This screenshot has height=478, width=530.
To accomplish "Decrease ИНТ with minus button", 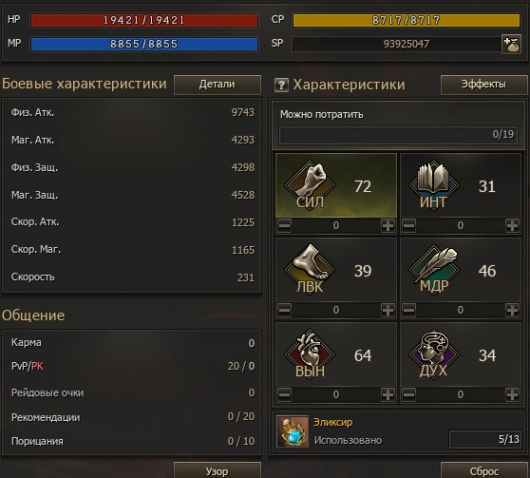I will (409, 225).
